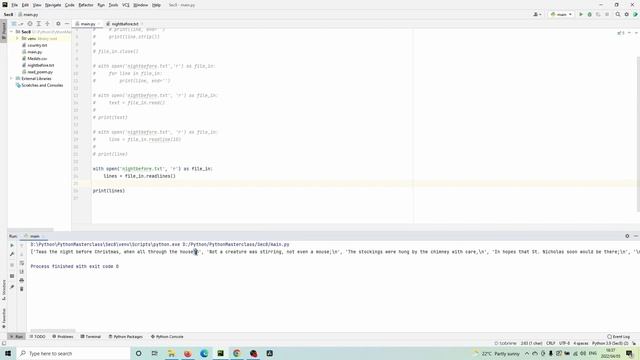The height and width of the screenshot is (360, 640).
Task: Open Edge from the Windows taskbar
Action: pos(204,353)
